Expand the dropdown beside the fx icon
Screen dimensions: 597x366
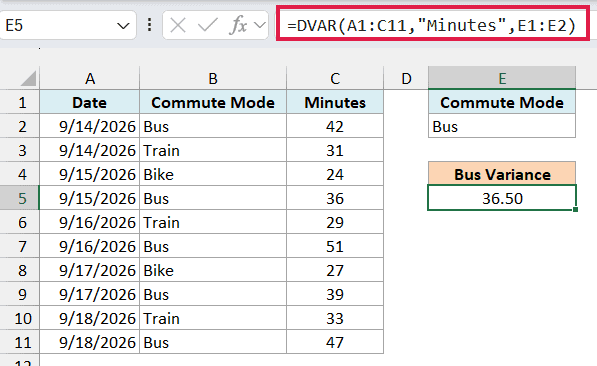pos(260,26)
